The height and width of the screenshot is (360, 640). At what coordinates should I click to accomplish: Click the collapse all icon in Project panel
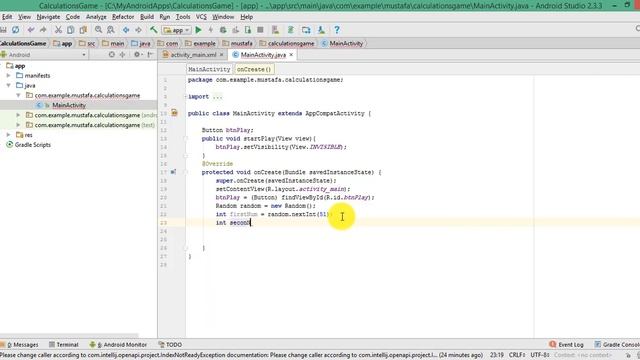122,54
